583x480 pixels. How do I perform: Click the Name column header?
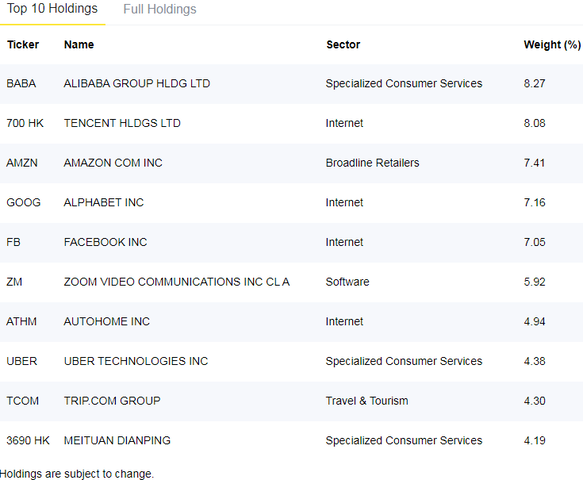tap(79, 45)
